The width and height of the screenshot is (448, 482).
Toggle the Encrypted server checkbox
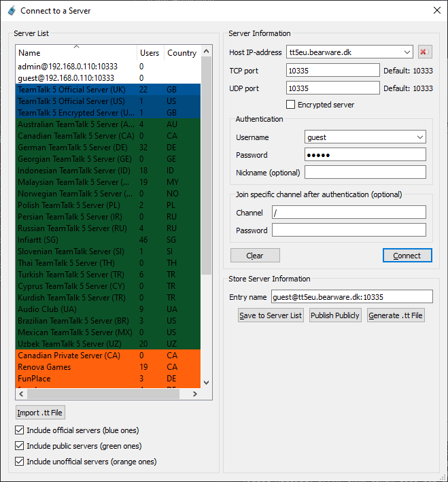pos(290,105)
